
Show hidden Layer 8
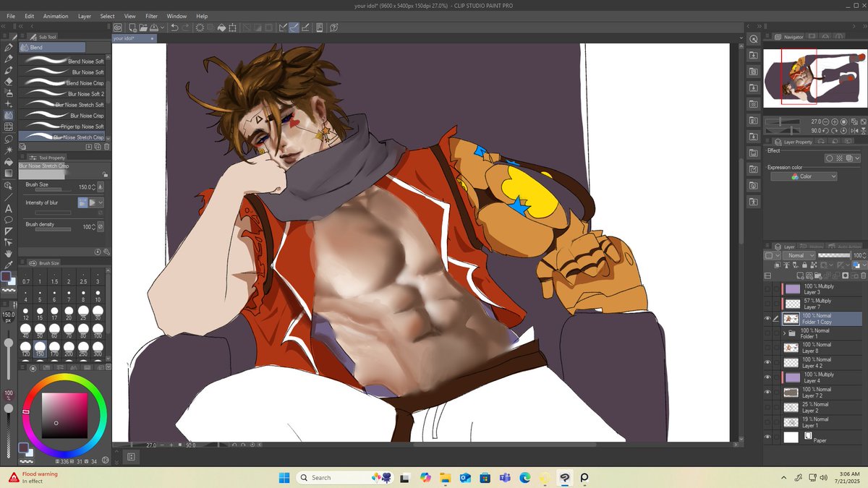coord(767,348)
